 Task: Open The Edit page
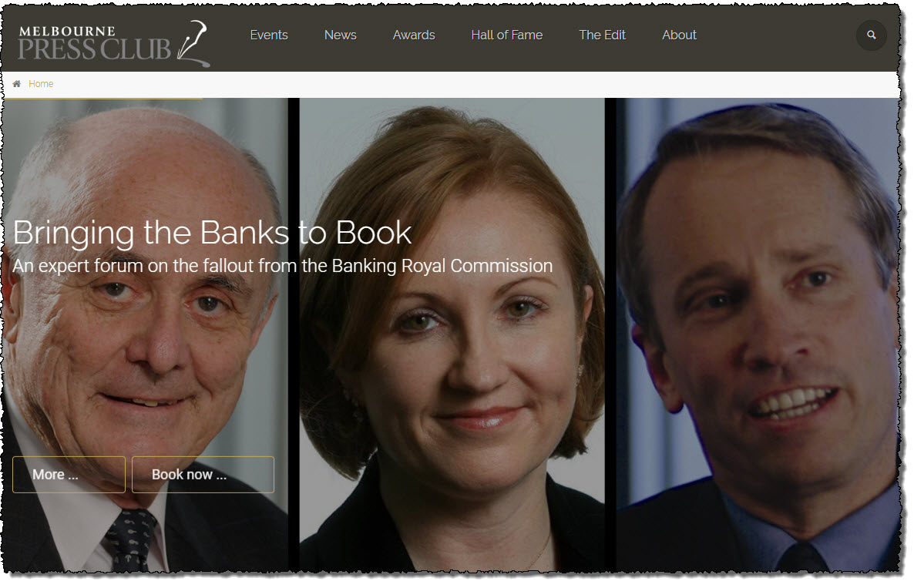pos(602,35)
